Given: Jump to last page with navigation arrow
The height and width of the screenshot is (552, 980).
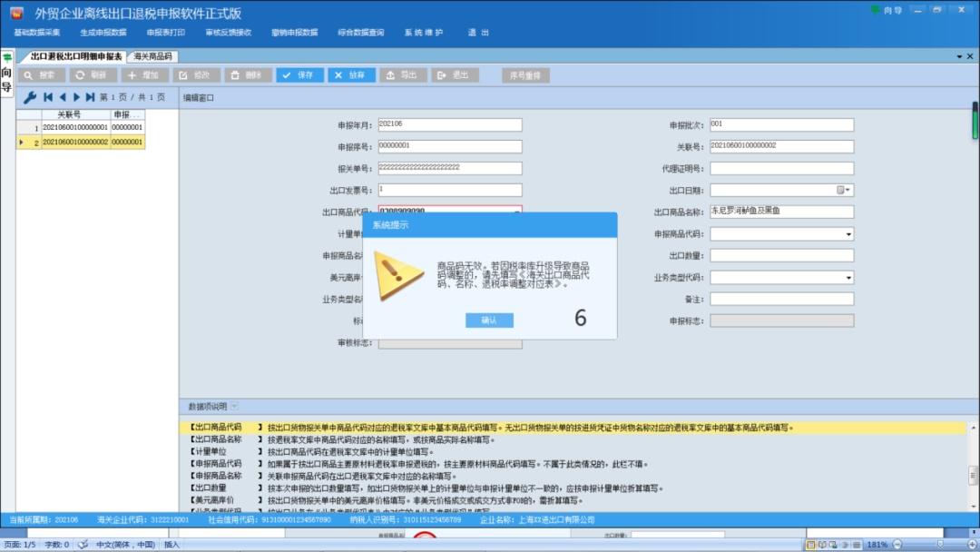Looking at the screenshot, I should [x=91, y=97].
